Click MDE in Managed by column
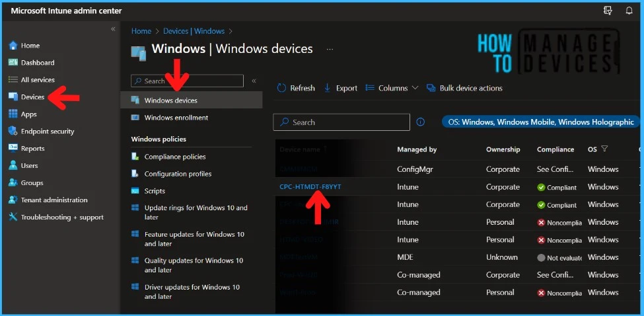This screenshot has height=316, width=644. pos(405,257)
